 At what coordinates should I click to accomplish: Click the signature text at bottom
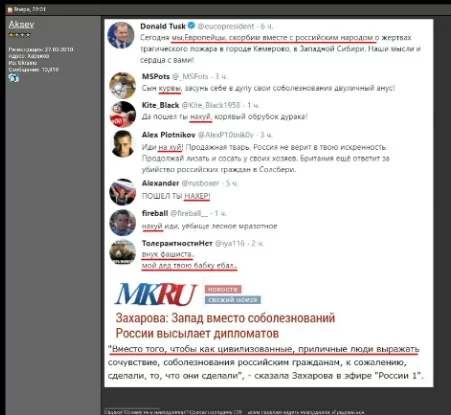pyautogui.click(x=234, y=412)
